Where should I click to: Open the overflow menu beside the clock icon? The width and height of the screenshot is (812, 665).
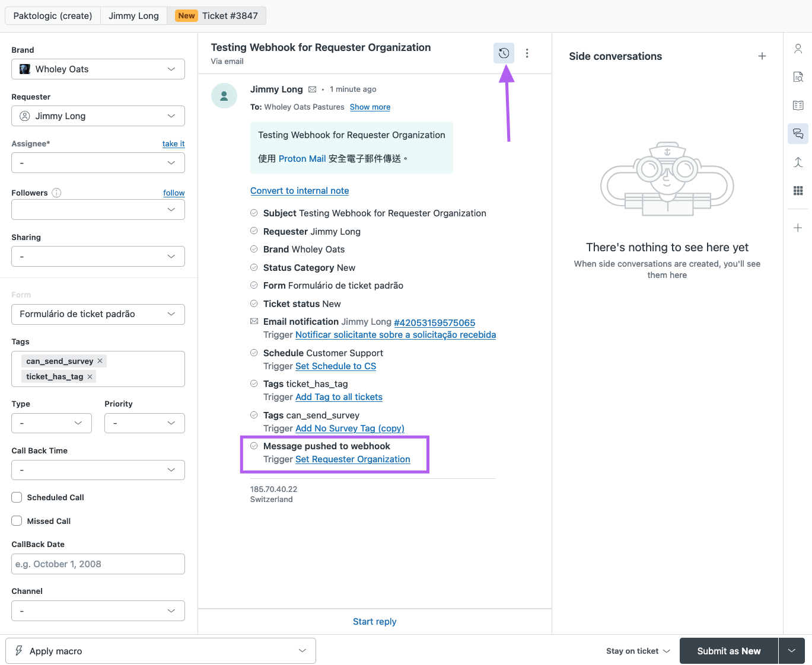click(x=527, y=53)
